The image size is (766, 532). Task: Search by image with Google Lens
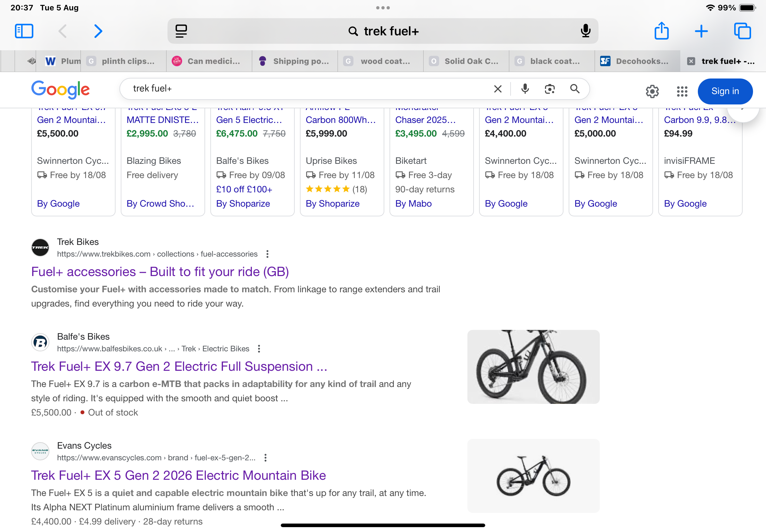[x=550, y=89]
